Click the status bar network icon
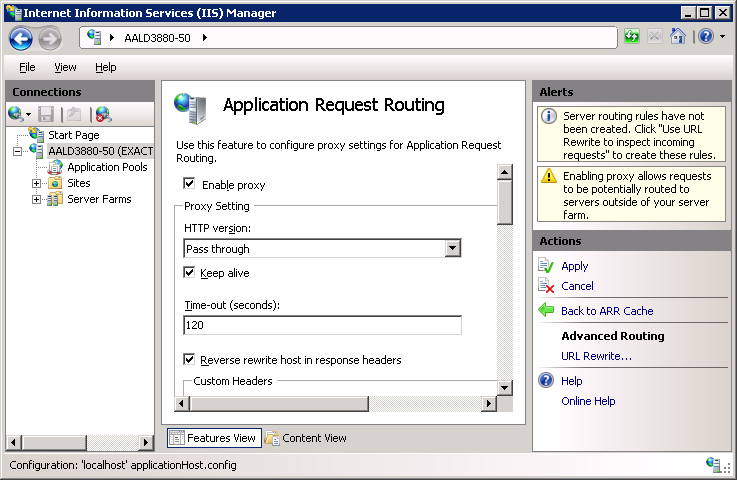Viewport: 737px width, 480px height. tap(713, 464)
